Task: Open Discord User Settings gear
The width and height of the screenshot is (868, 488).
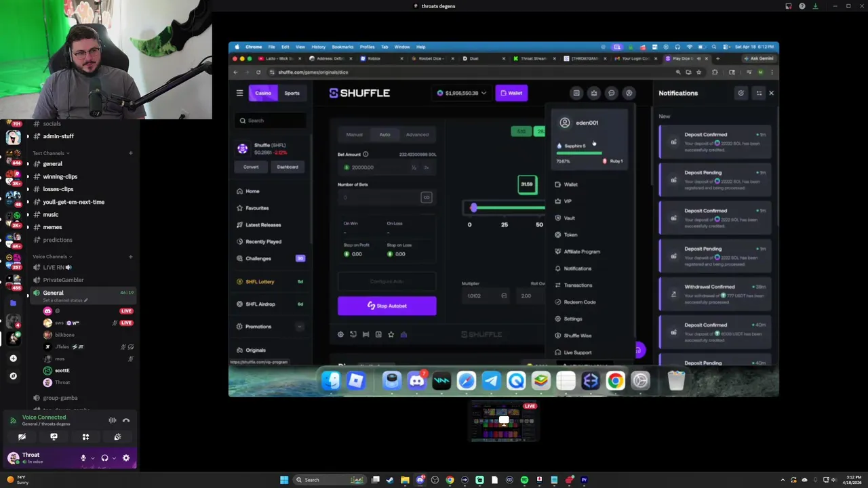Action: [x=126, y=458]
